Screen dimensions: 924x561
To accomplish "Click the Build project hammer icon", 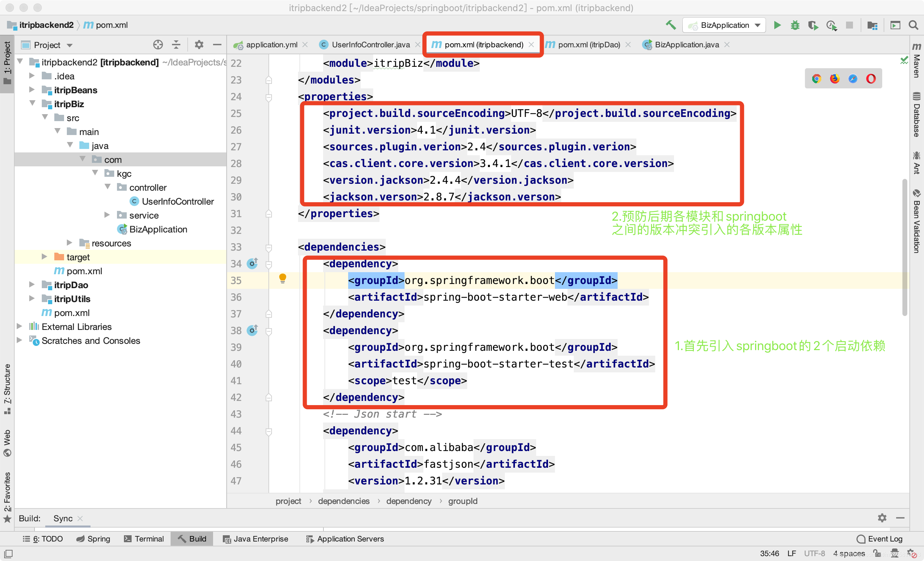I will coord(671,25).
